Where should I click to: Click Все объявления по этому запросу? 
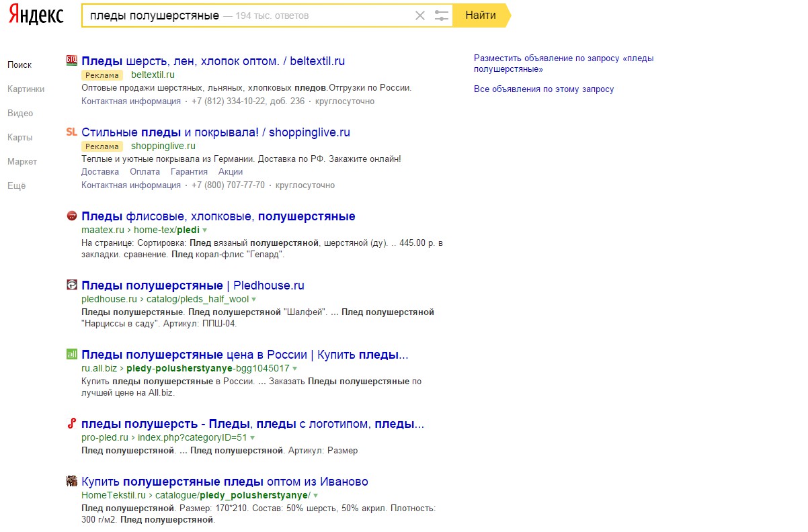(544, 89)
